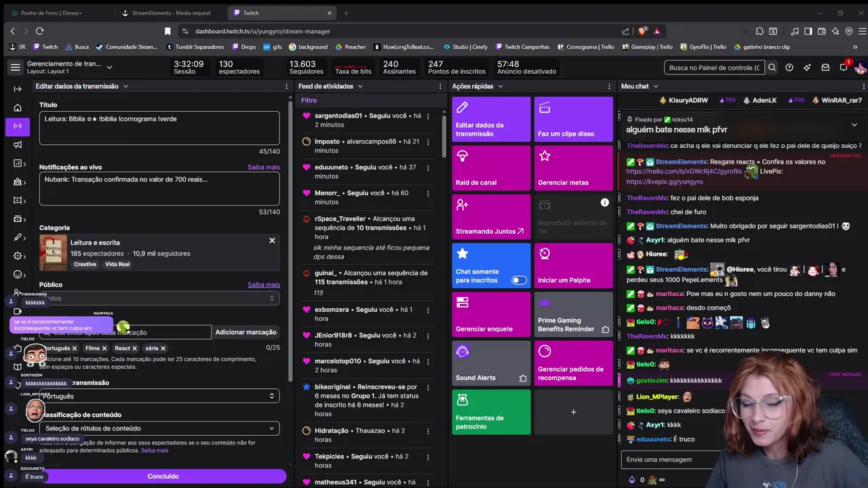Open the help question mark icon
Viewport: 868px width, 488px height.
[789, 67]
